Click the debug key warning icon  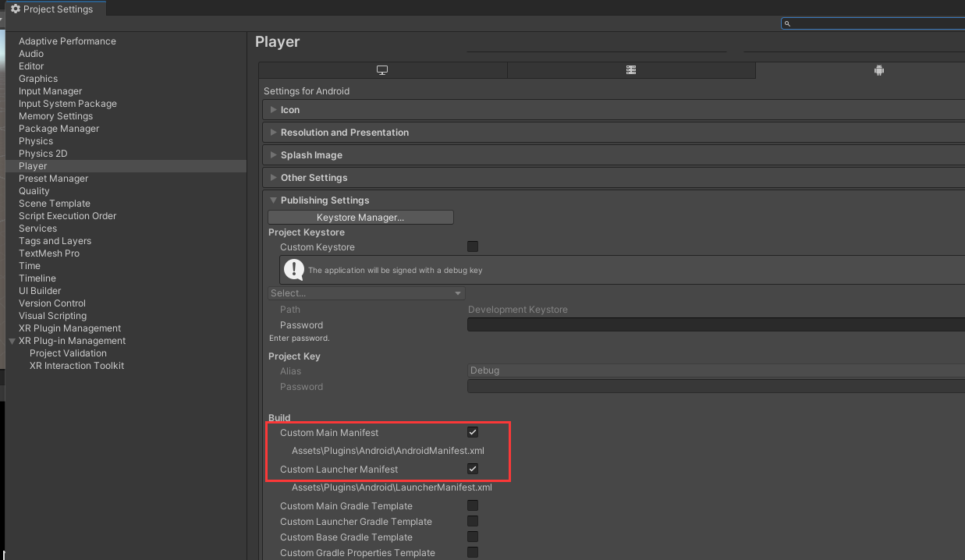[x=294, y=270]
